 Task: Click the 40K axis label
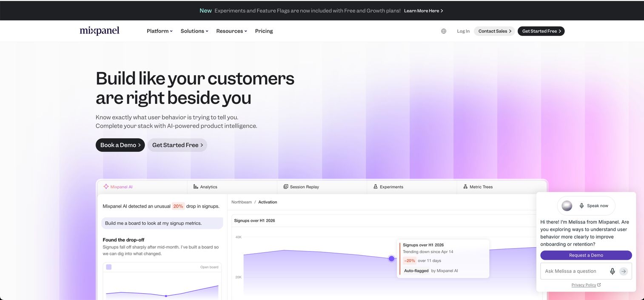238,237
